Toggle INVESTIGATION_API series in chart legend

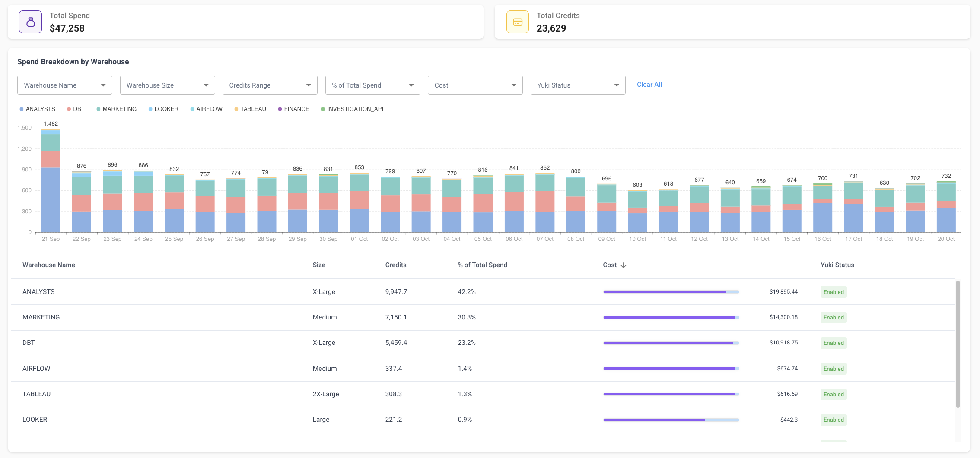point(352,109)
